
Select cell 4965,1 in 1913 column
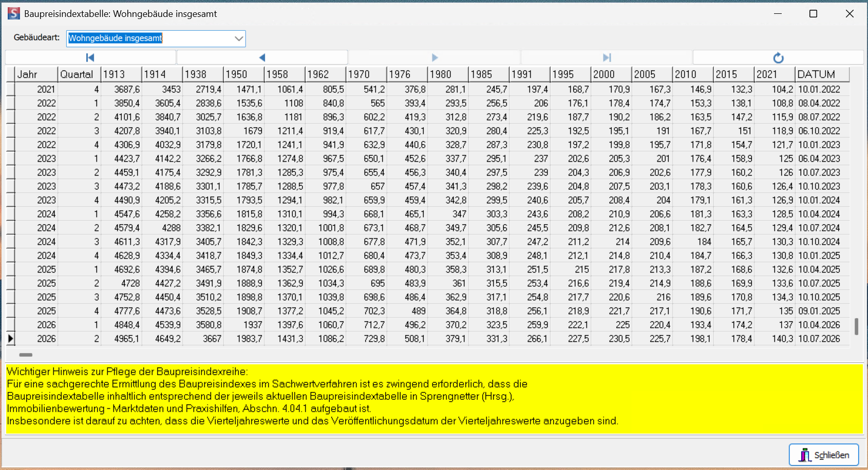click(x=121, y=339)
